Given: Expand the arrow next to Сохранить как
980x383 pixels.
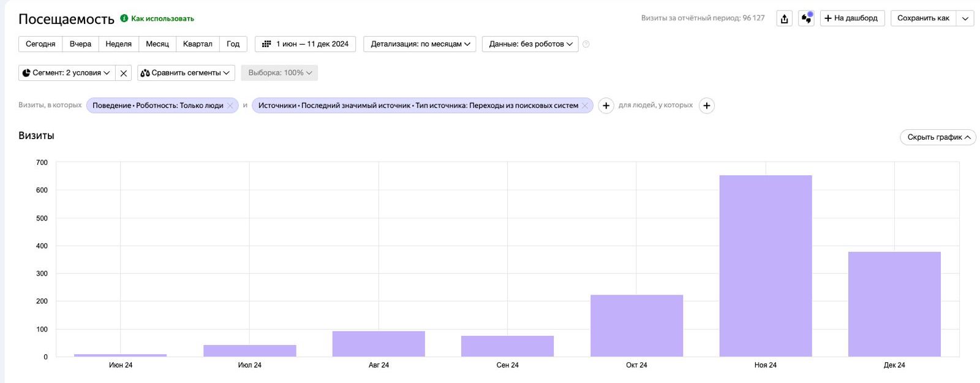Looking at the screenshot, I should point(965,18).
